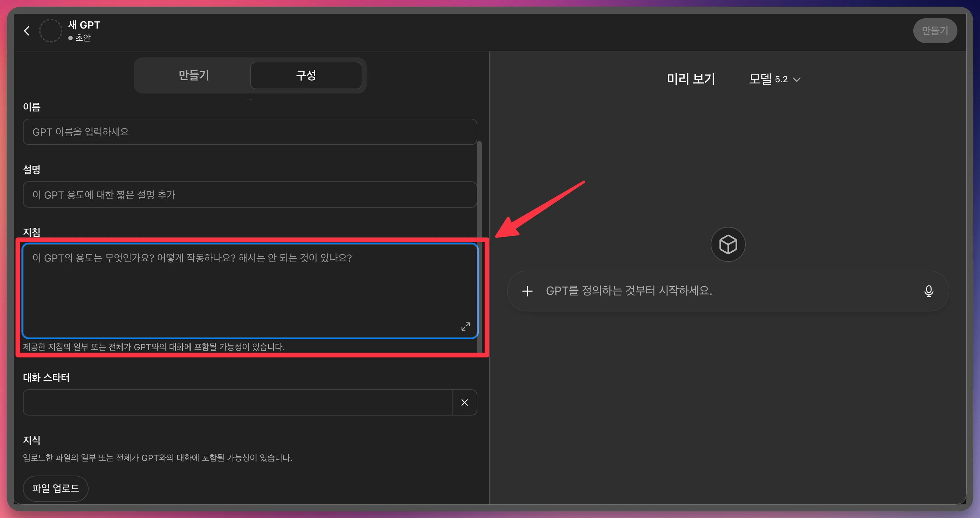Click the microphone icon in the preview

pyautogui.click(x=928, y=291)
